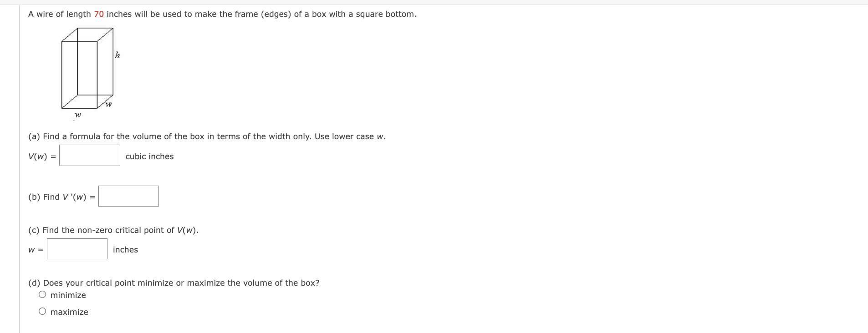This screenshot has height=333, width=868.
Task: Click the w label below the box
Action: [77, 115]
